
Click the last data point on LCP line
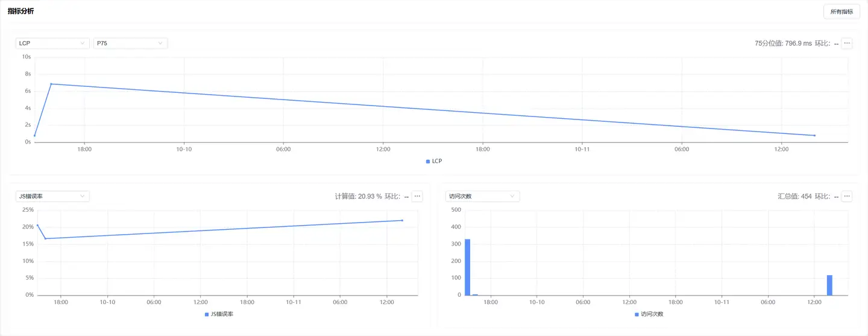[814, 135]
